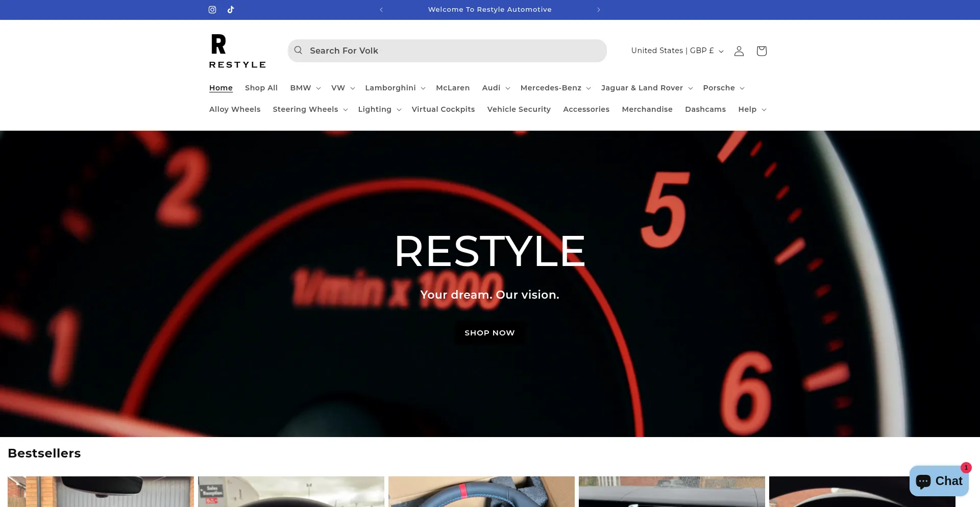980x507 pixels.
Task: Click the Restyle logo
Action: click(237, 50)
